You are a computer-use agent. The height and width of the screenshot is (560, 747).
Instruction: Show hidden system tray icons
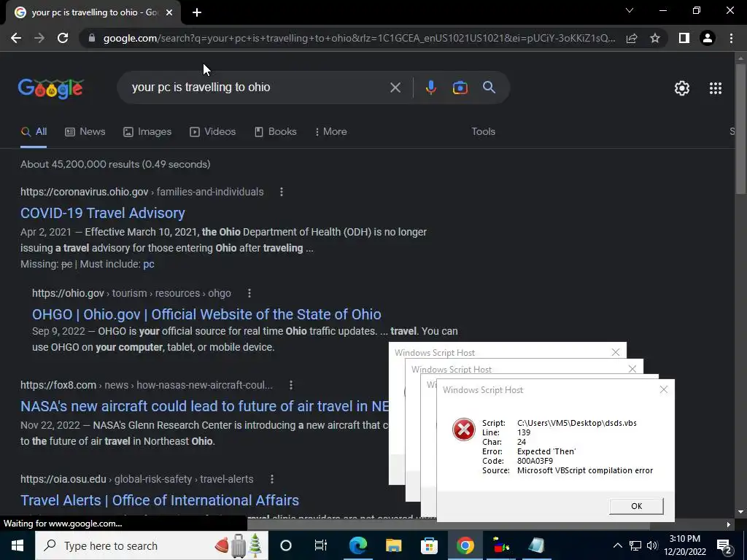point(617,545)
